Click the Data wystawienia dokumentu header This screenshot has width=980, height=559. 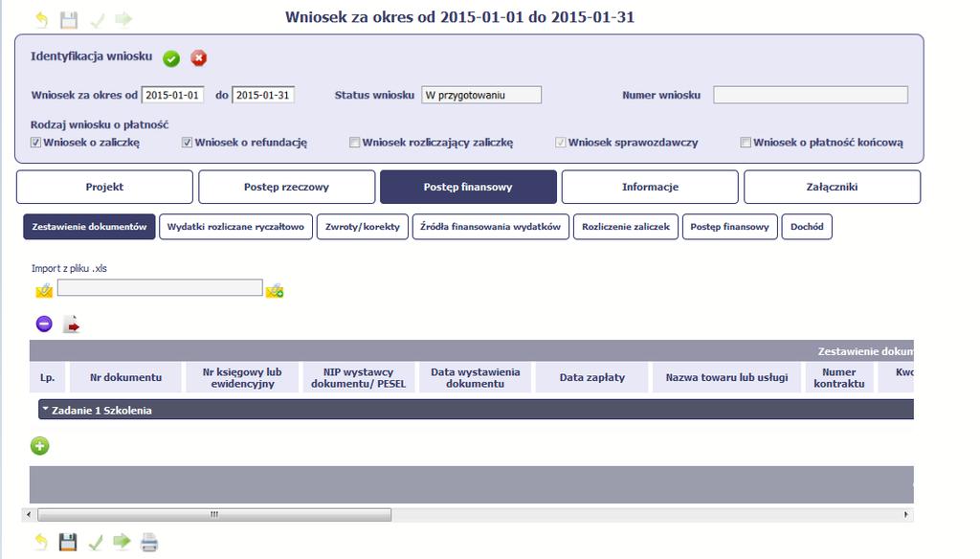pos(475,377)
